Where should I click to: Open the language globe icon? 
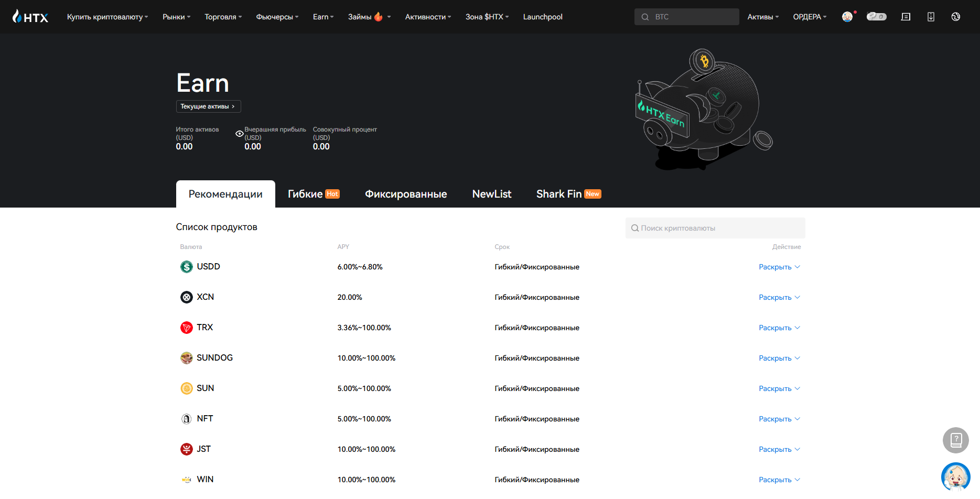[x=956, y=17]
